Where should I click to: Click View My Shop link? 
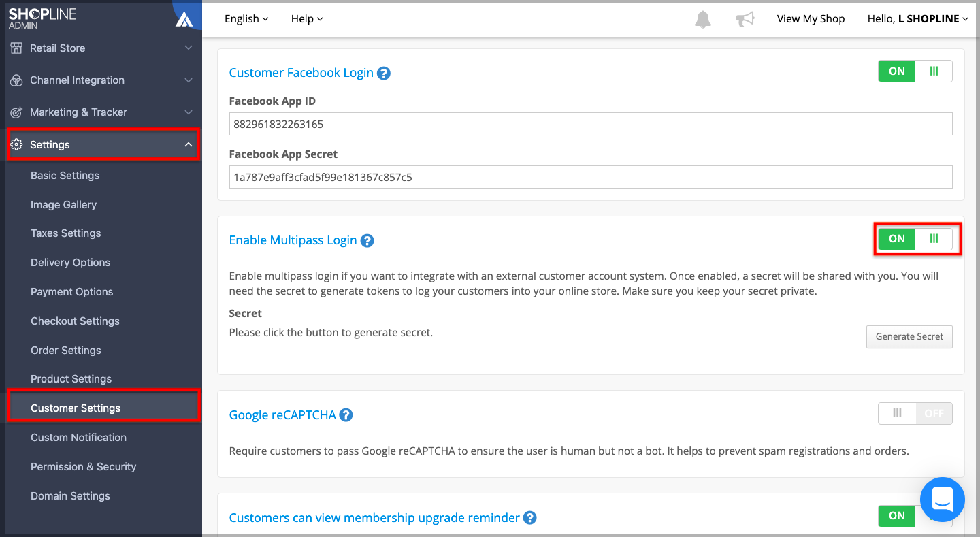pos(811,19)
